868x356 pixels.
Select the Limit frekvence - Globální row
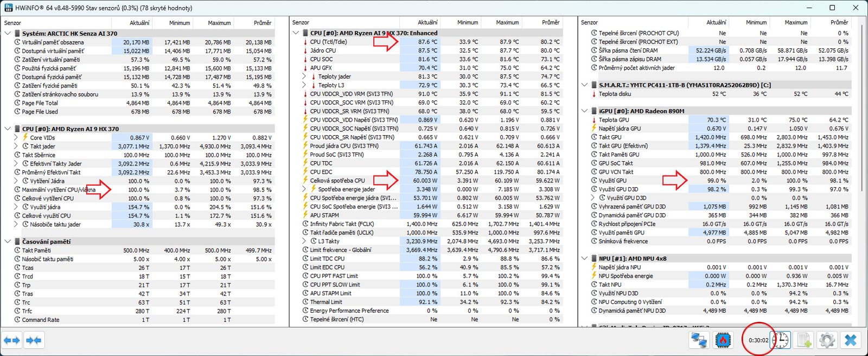426,250
